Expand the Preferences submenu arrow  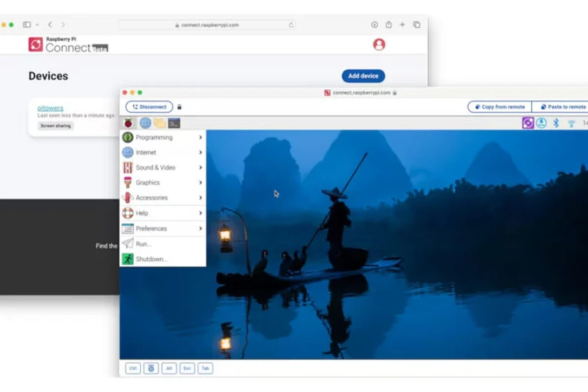[200, 229]
